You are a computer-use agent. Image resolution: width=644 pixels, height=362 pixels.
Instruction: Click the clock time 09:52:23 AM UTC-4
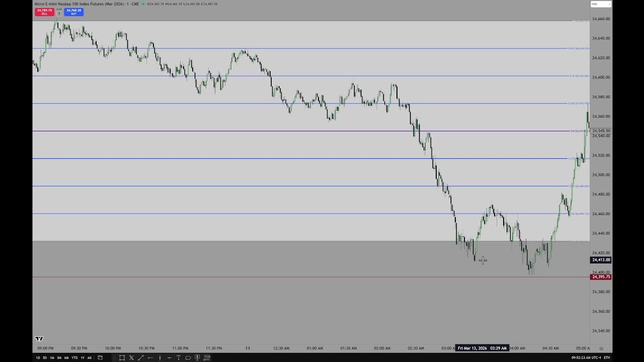586,357
